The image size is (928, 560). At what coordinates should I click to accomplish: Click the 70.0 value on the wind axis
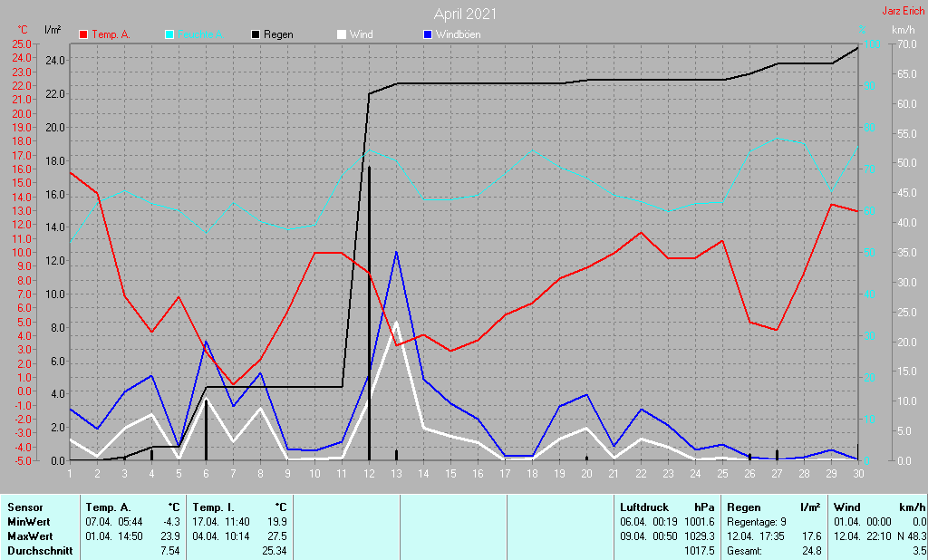point(906,44)
